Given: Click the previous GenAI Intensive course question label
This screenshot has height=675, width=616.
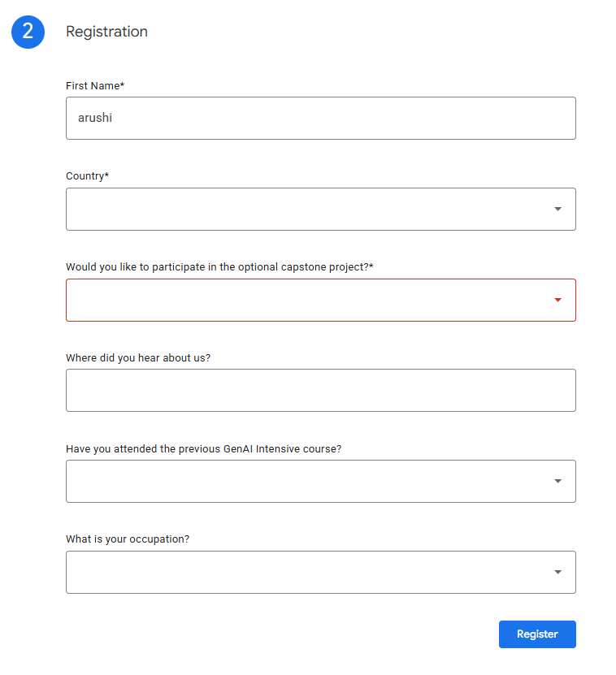Looking at the screenshot, I should [203, 448].
